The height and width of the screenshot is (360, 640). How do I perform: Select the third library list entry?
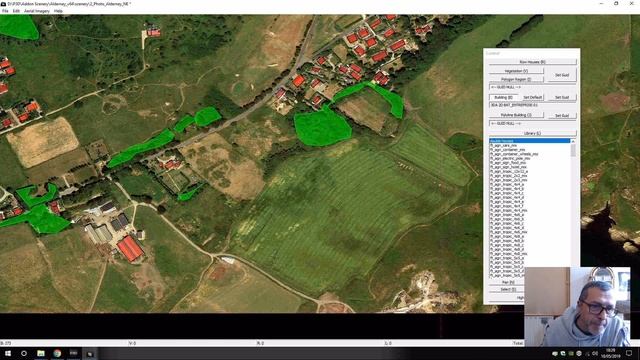coord(530,149)
